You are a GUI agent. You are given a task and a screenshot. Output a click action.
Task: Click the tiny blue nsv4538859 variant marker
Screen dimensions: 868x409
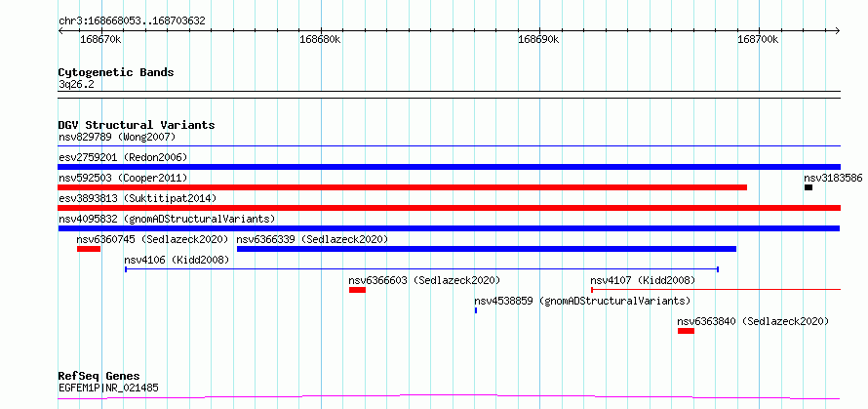(x=476, y=310)
